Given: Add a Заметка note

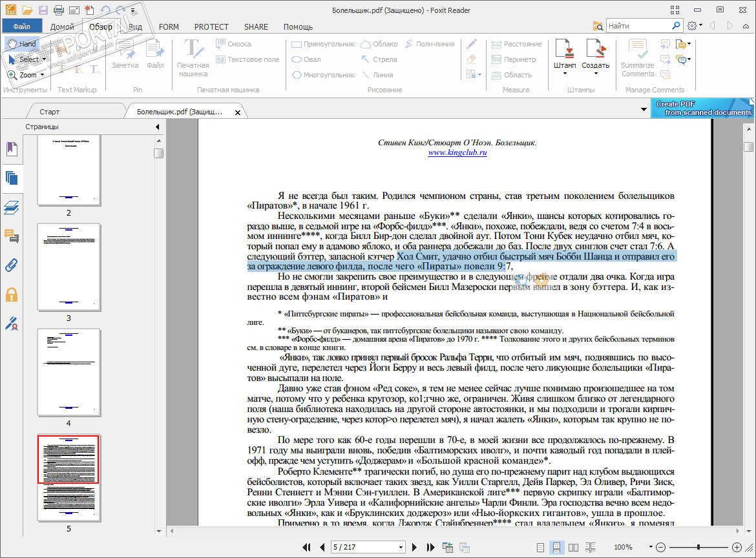Looking at the screenshot, I should pyautogui.click(x=125, y=54).
